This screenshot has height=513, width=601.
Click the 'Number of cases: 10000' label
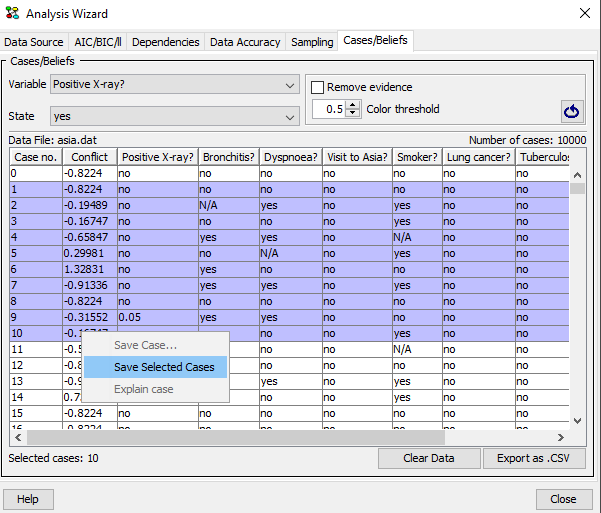(x=527, y=140)
